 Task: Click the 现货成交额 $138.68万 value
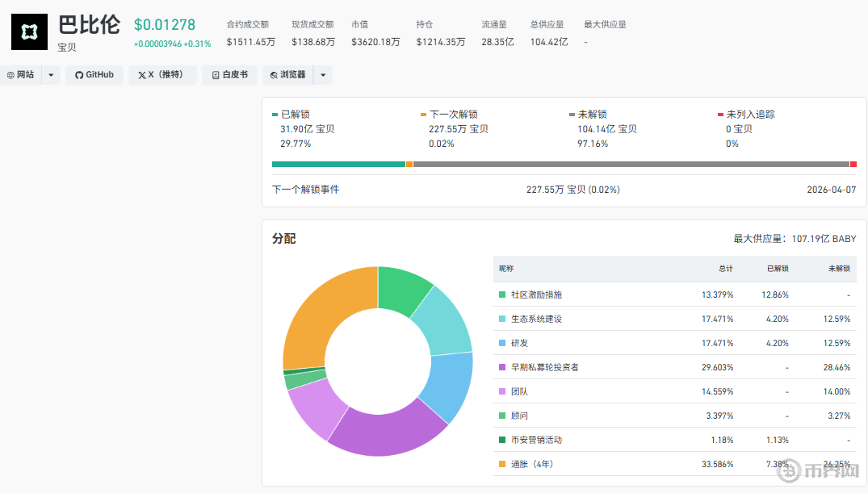313,42
